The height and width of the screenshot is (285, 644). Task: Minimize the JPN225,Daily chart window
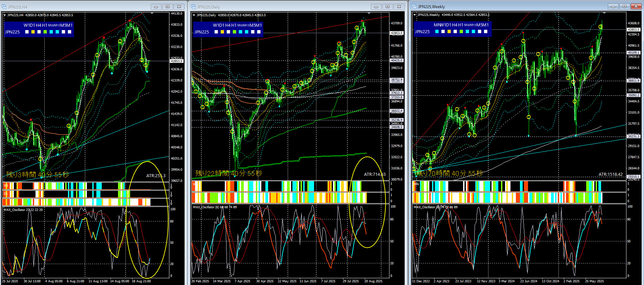(376, 7)
